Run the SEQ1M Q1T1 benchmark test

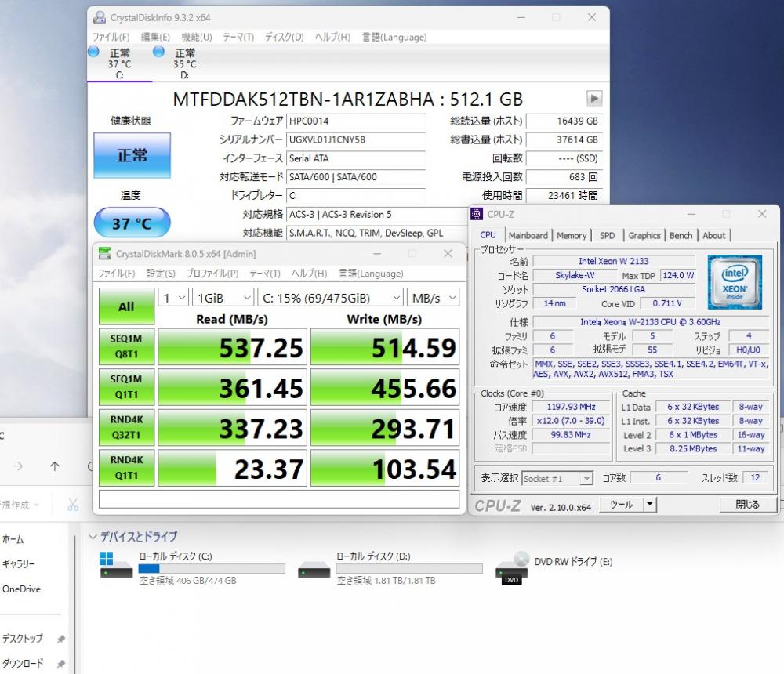tap(126, 387)
